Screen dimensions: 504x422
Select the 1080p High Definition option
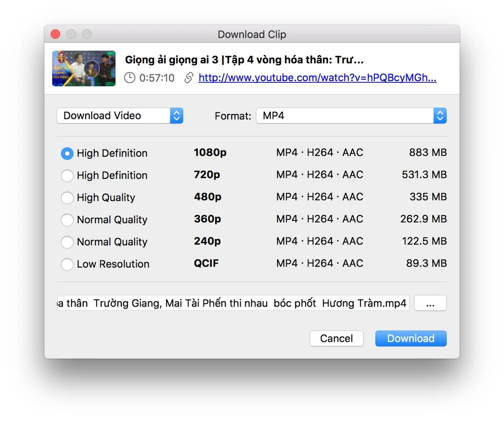67,153
